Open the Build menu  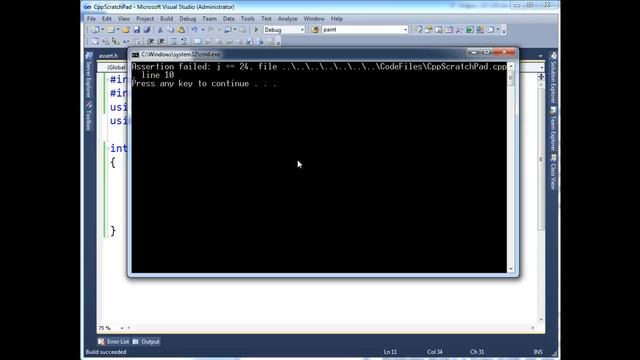[166, 19]
